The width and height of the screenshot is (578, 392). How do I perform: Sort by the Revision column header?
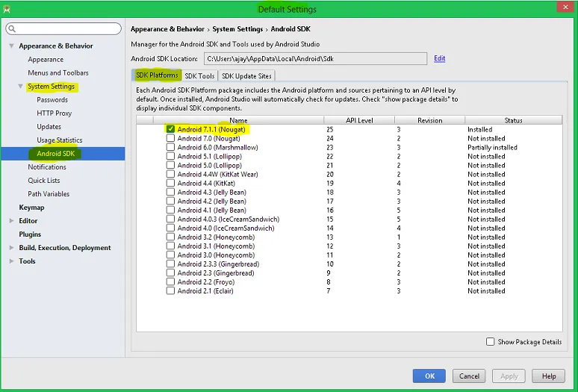[430, 120]
